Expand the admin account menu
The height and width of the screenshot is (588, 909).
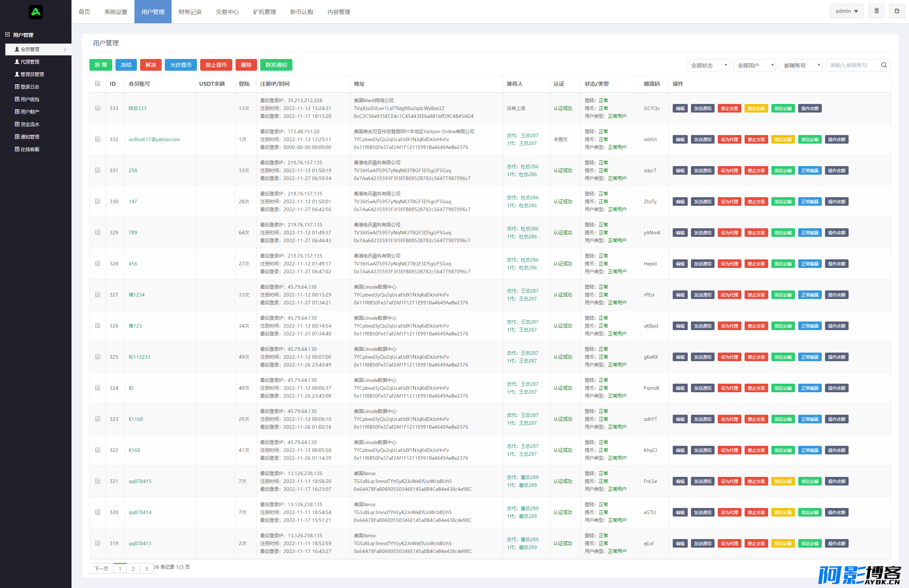(x=846, y=11)
